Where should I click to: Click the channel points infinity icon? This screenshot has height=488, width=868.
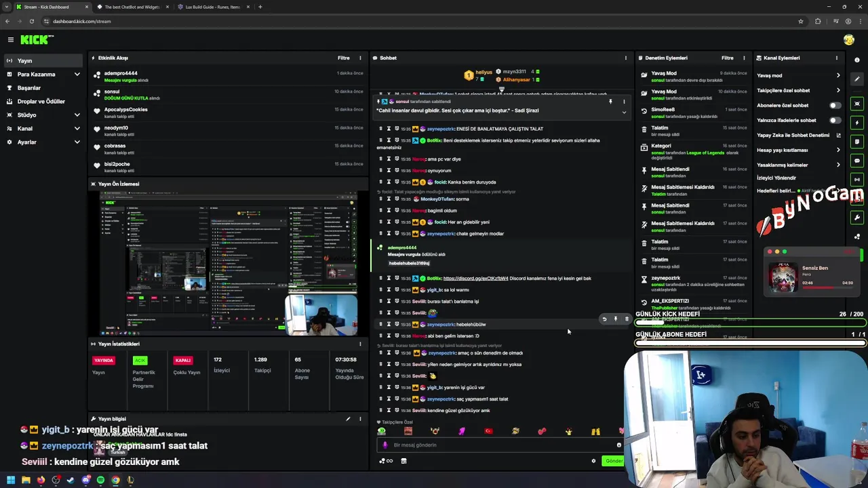[x=385, y=461]
